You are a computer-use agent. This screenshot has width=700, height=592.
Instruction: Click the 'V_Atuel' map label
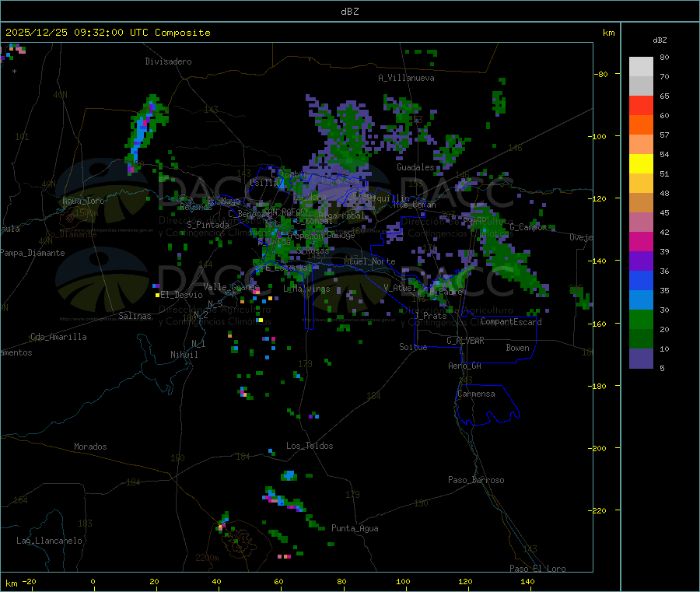tap(400, 288)
